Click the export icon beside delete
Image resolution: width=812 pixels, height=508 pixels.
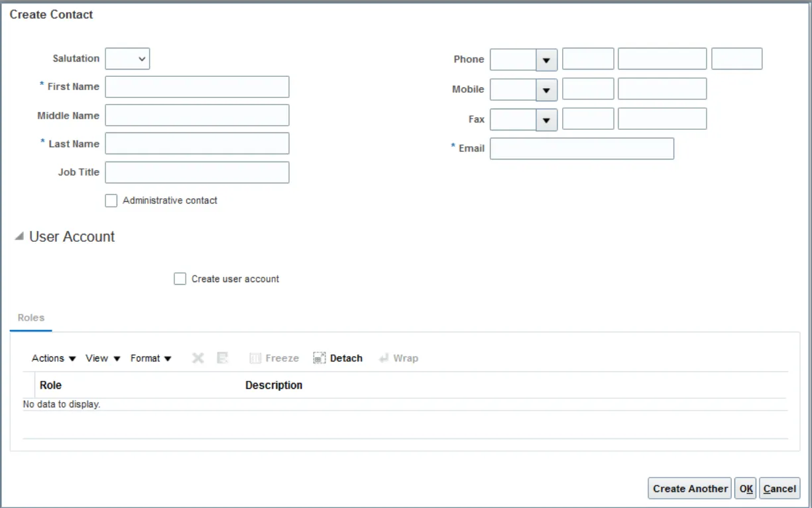click(x=222, y=358)
